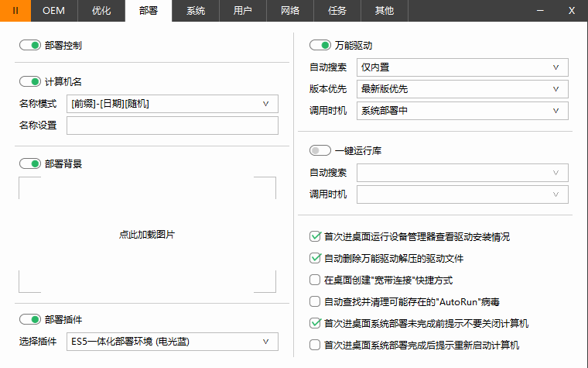Switch to the 系统 tab

coord(196,11)
